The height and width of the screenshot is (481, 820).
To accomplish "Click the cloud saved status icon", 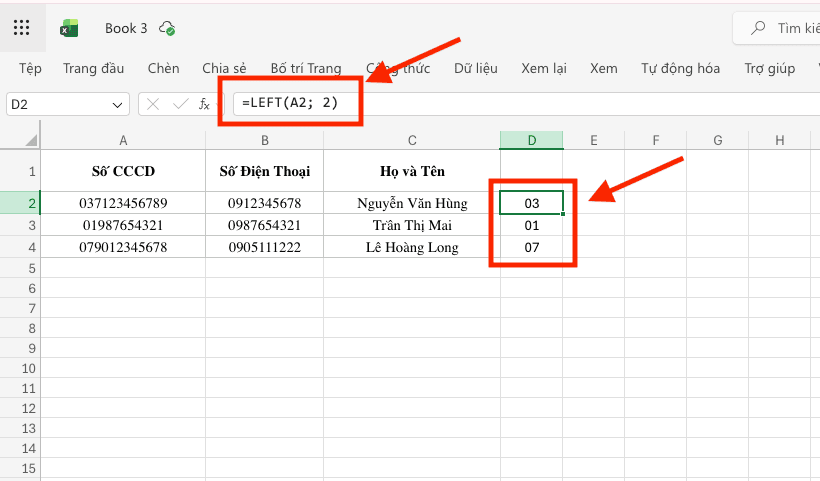I will 167,28.
